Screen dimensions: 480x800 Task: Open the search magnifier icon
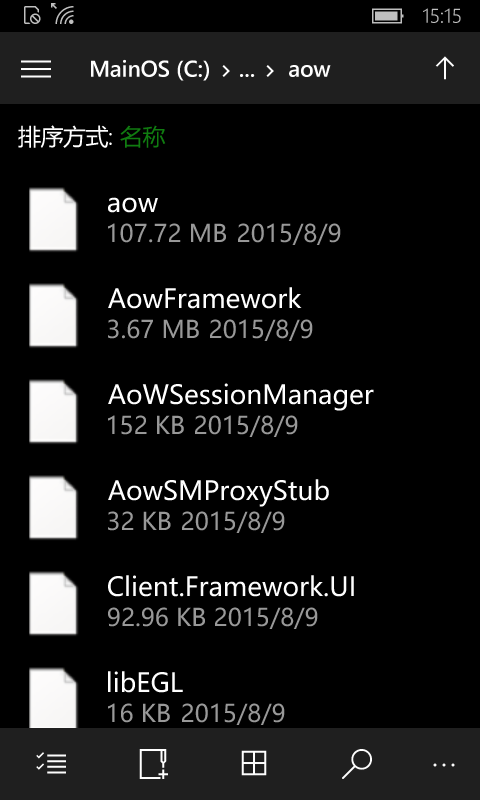(x=356, y=764)
